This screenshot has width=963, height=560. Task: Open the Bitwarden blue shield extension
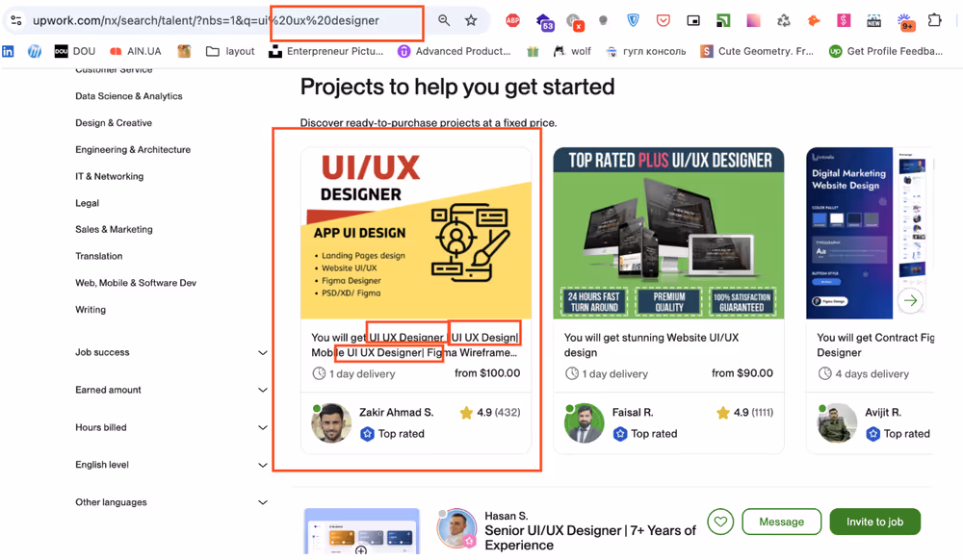point(633,20)
